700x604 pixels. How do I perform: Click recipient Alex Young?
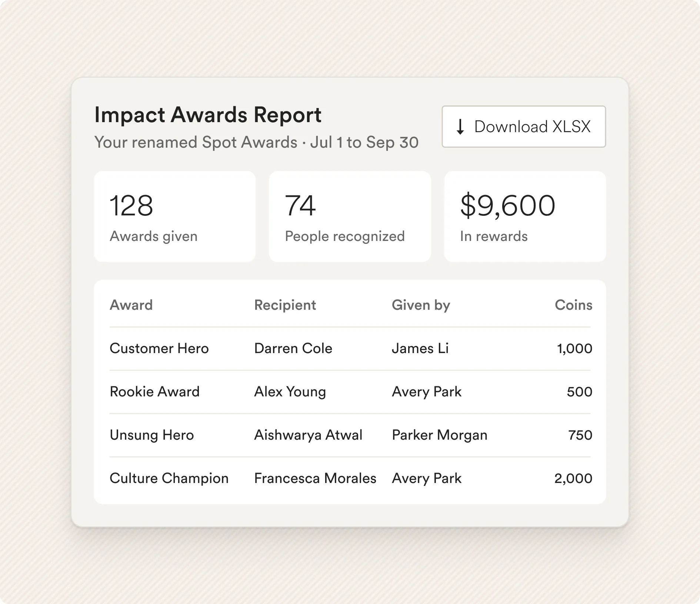click(x=290, y=392)
